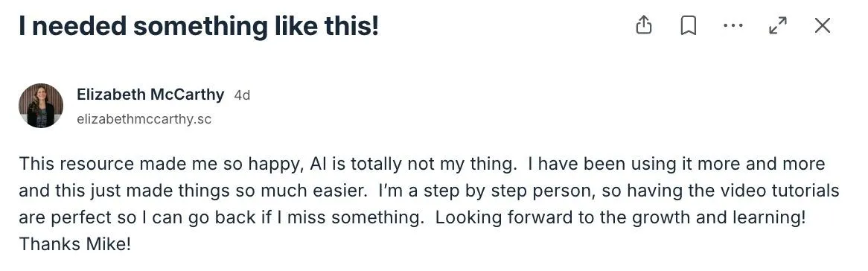Viewport: 868px width, 271px height.
Task: Close the post panel
Action: (823, 25)
